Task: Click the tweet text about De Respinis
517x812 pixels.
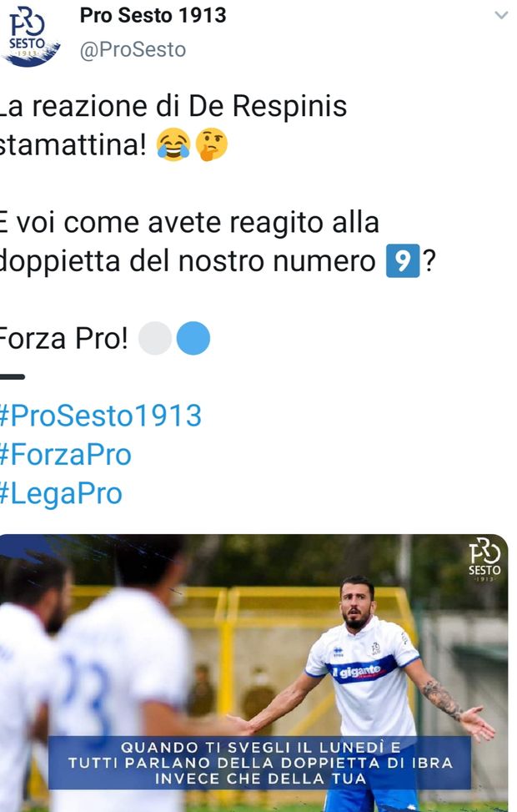Action: [173, 125]
